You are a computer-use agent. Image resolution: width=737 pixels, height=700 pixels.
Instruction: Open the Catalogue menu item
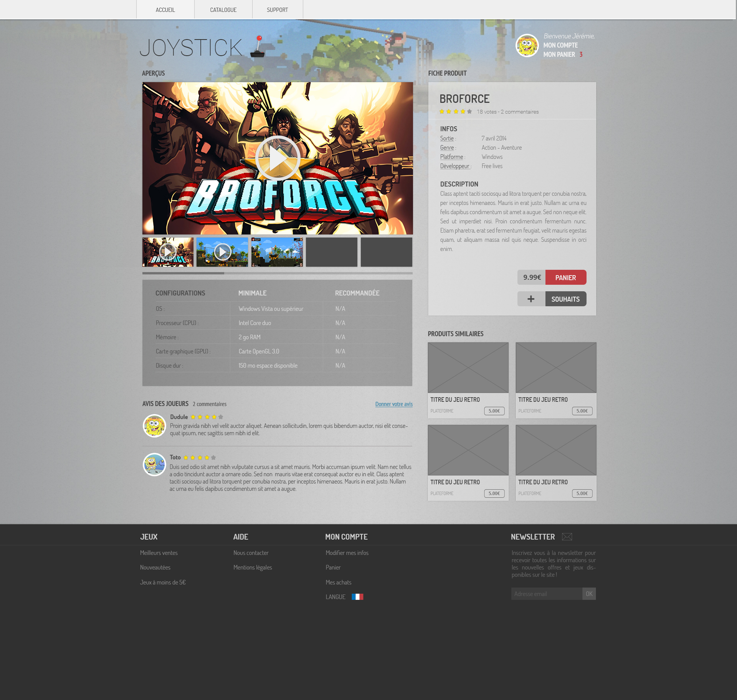point(223,10)
